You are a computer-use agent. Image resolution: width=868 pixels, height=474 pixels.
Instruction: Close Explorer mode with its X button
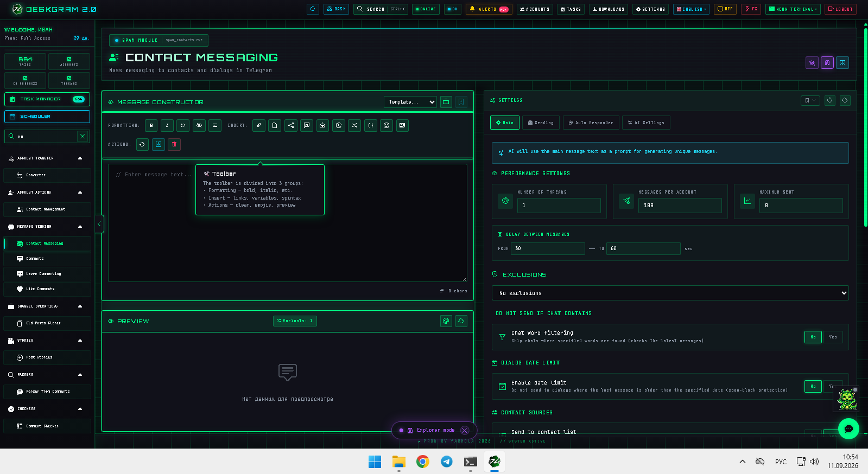click(465, 430)
